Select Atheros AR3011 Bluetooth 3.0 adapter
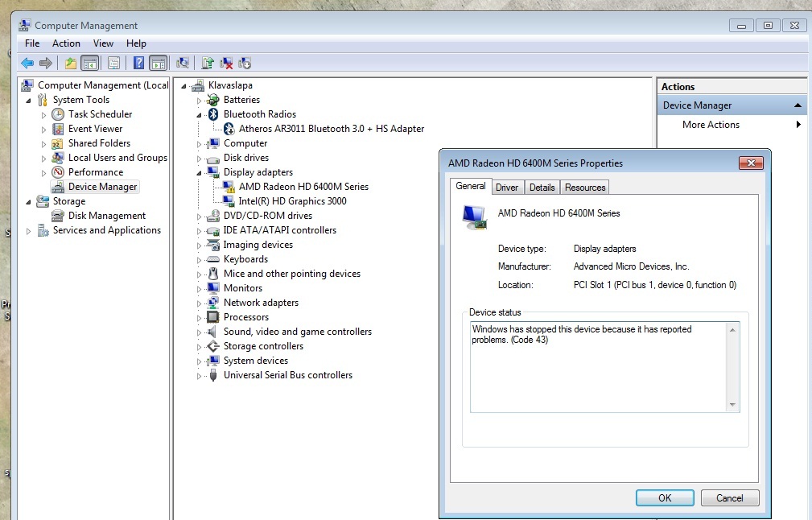The width and height of the screenshot is (812, 520). click(332, 129)
